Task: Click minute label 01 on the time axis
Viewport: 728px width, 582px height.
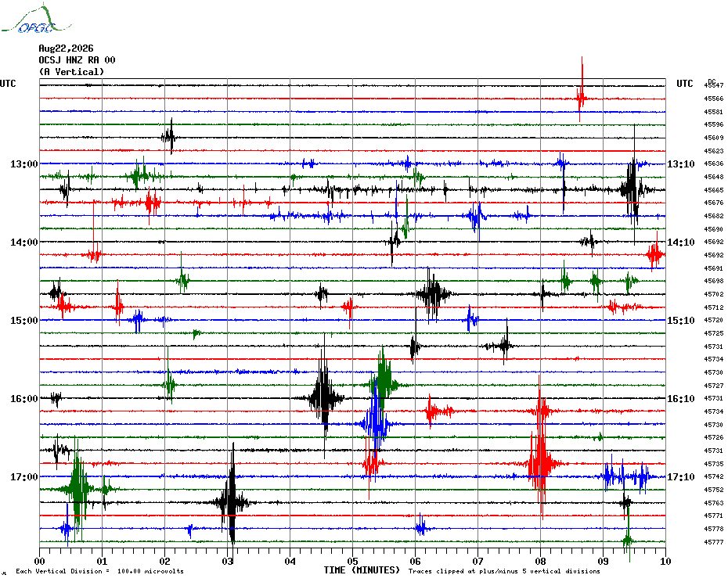Action: (x=102, y=561)
